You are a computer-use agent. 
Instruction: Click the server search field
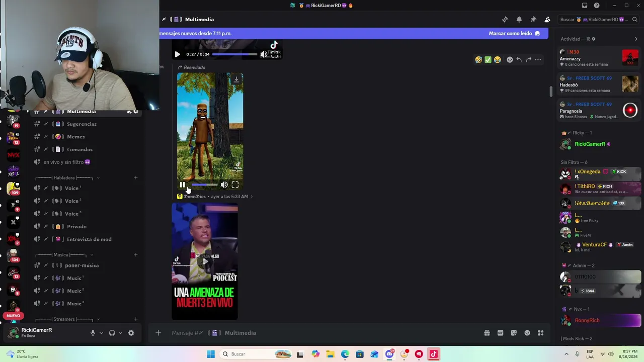coord(598,20)
